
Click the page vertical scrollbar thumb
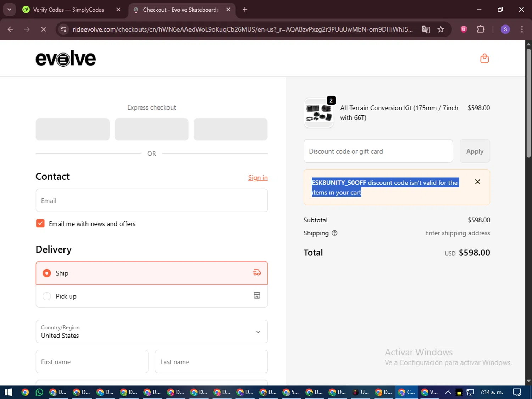click(x=528, y=103)
